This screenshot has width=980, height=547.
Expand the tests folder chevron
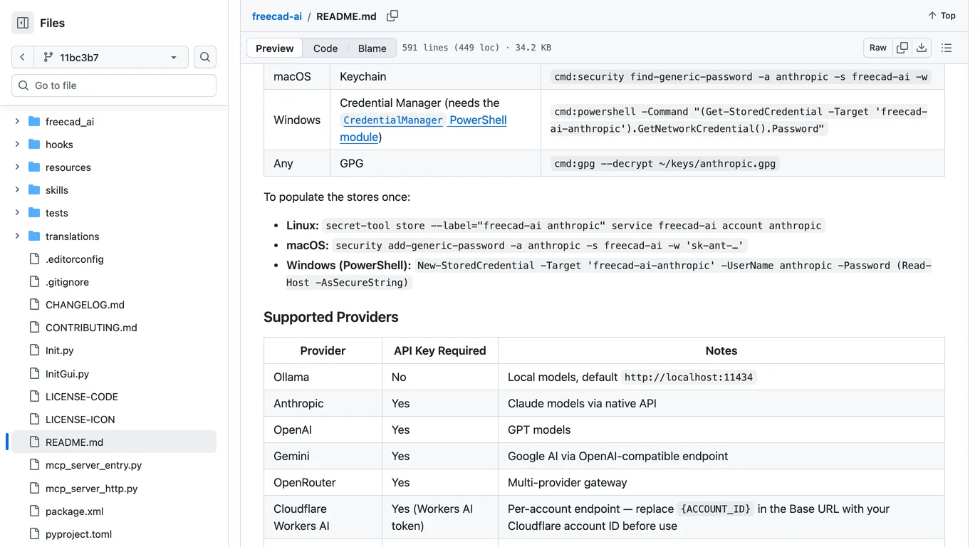(x=17, y=213)
